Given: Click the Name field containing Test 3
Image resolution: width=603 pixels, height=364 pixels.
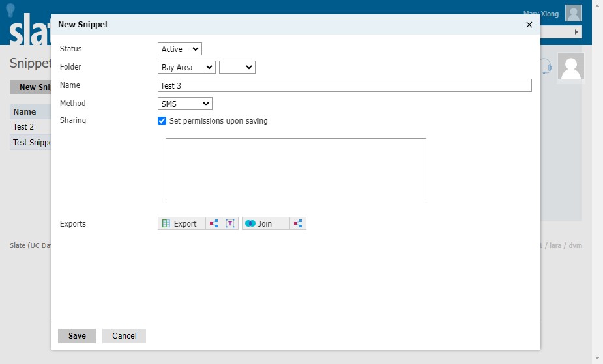Looking at the screenshot, I should pos(345,85).
